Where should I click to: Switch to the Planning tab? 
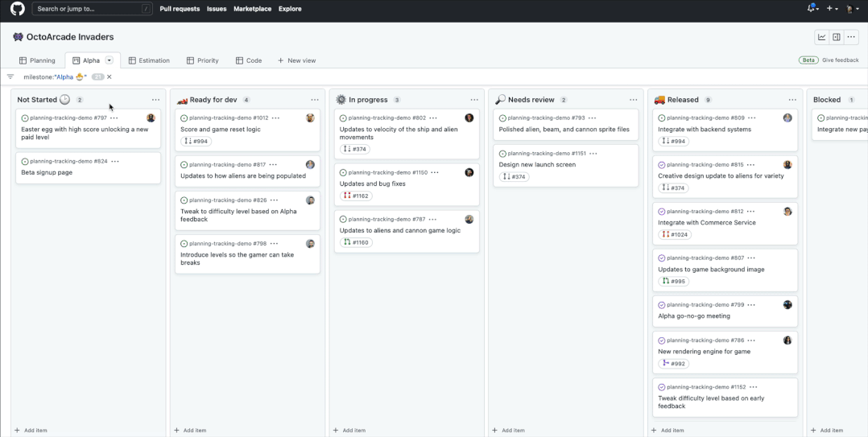37,60
